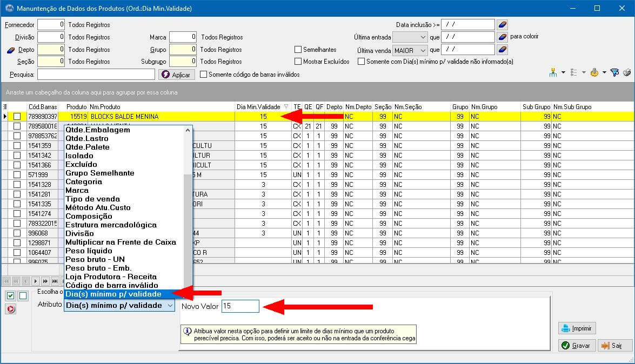This screenshot has width=635, height=364.
Task: Open the Última entrada comparison dropdown
Action: pyautogui.click(x=410, y=37)
